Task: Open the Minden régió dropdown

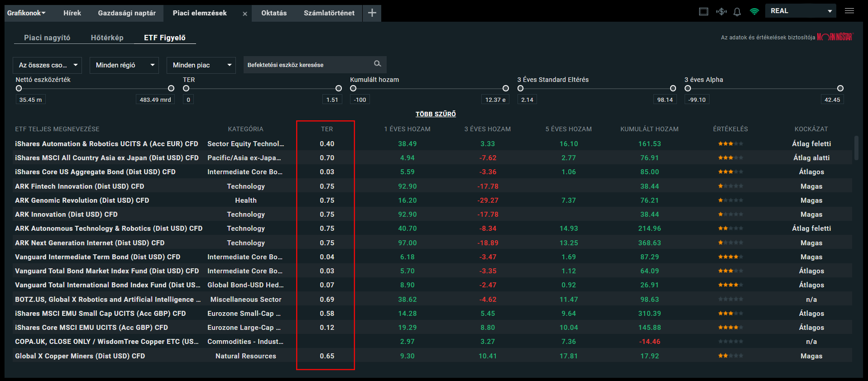Action: 124,65
